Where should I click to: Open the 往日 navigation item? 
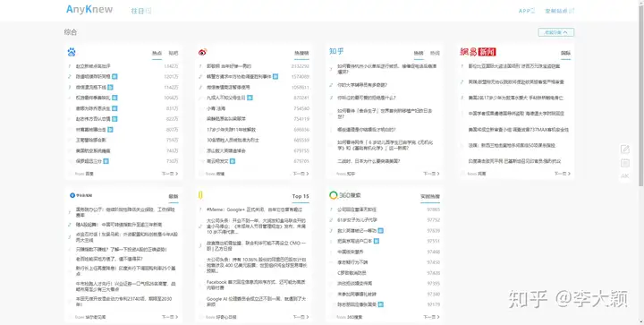pyautogui.click(x=141, y=11)
